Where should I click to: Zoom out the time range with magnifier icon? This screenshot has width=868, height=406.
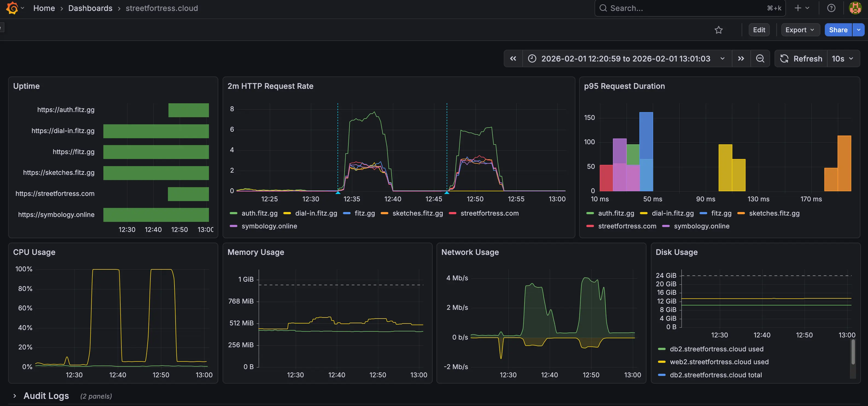point(760,58)
